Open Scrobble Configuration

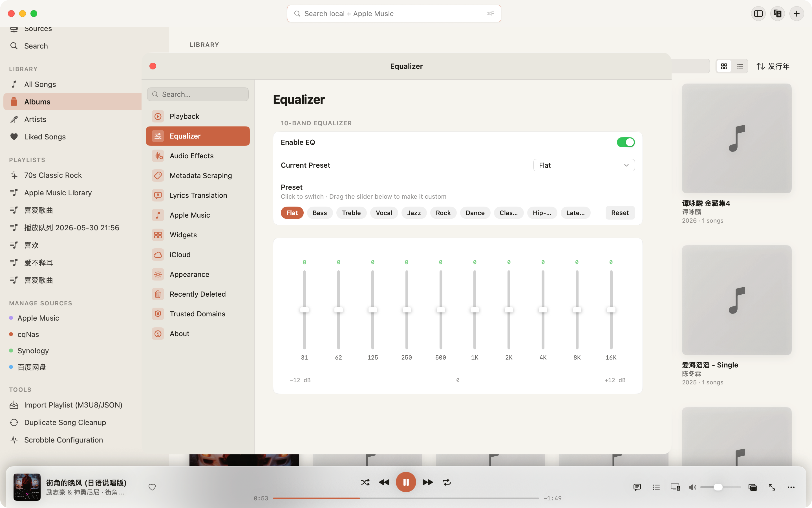tap(72, 440)
